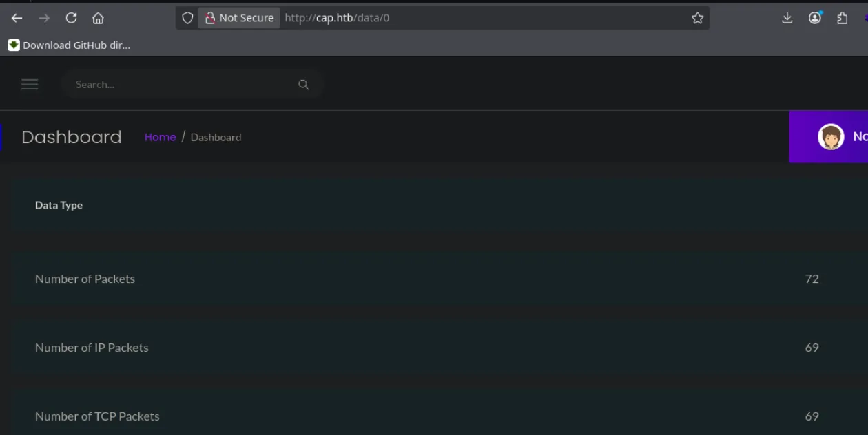Open the Firefox account menu
868x435 pixels.
coord(815,18)
